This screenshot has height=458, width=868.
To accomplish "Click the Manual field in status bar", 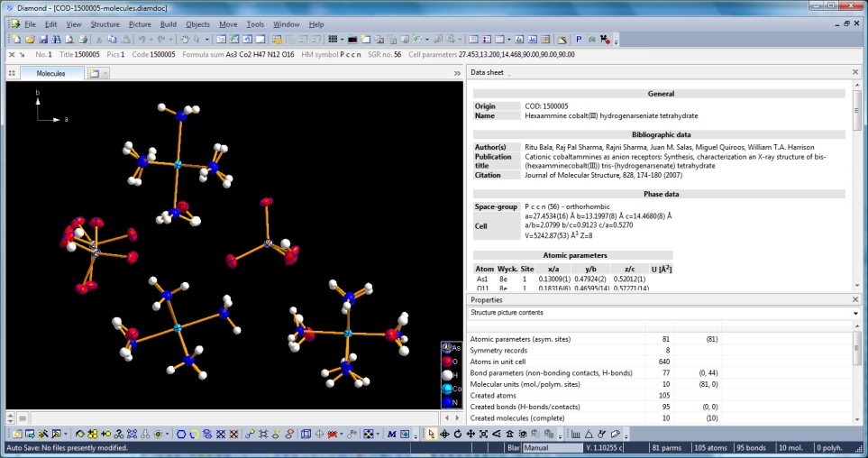I will 552,448.
